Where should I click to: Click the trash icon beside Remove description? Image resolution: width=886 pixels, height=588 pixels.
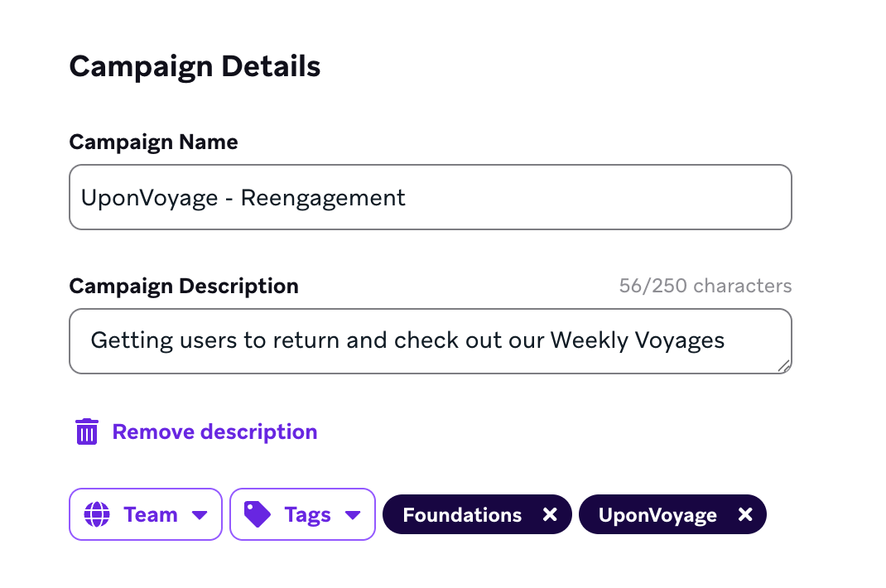[87, 432]
